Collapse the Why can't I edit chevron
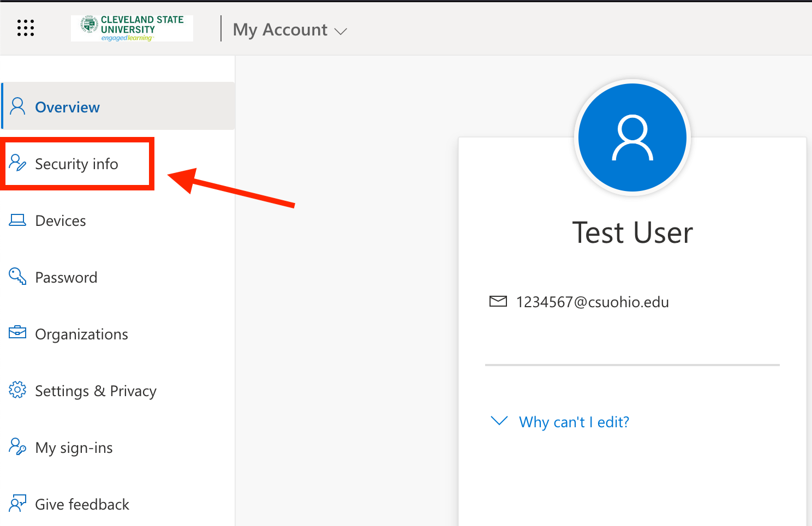 pyautogui.click(x=499, y=421)
